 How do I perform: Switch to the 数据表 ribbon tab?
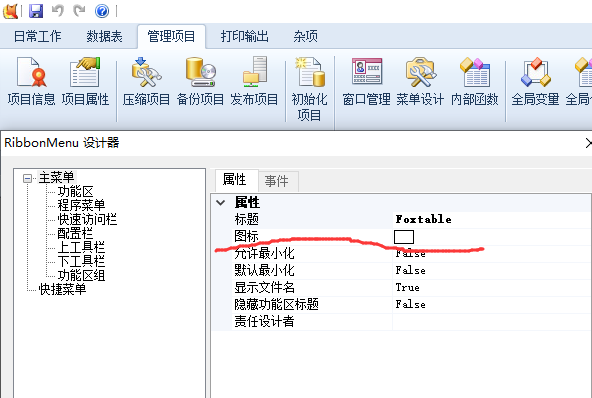pyautogui.click(x=105, y=37)
